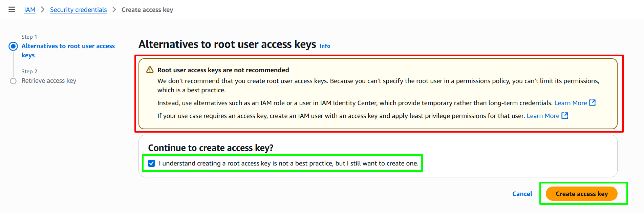Image resolution: width=644 pixels, height=214 pixels.
Task: Go to IAM breadcrumb link
Action: click(x=30, y=10)
